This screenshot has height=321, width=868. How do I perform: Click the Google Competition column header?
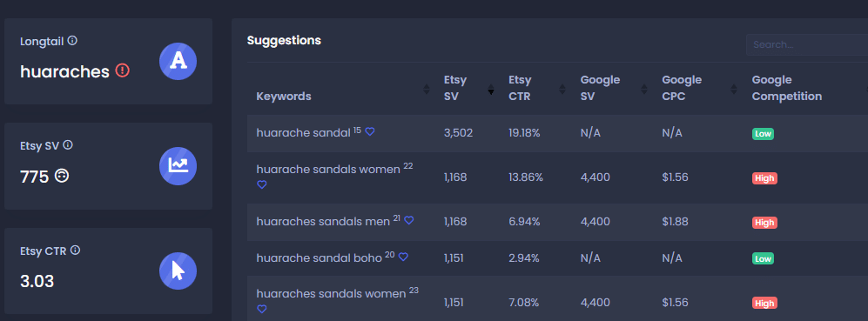click(x=787, y=88)
